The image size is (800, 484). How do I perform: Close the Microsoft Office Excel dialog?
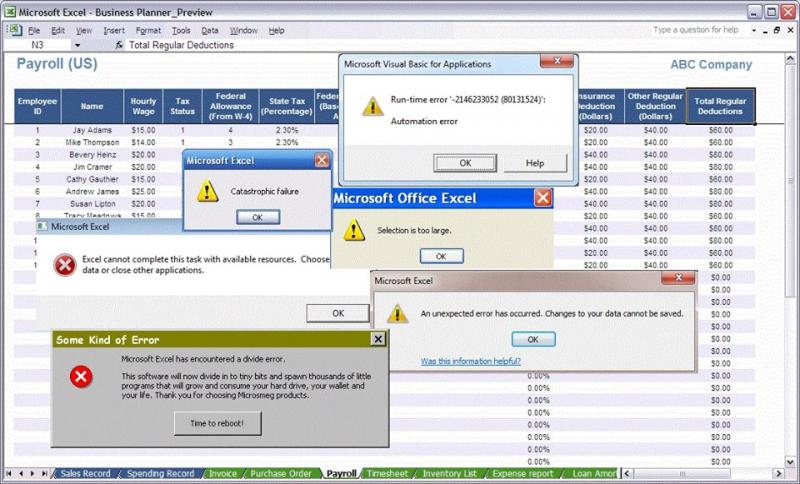click(x=543, y=198)
